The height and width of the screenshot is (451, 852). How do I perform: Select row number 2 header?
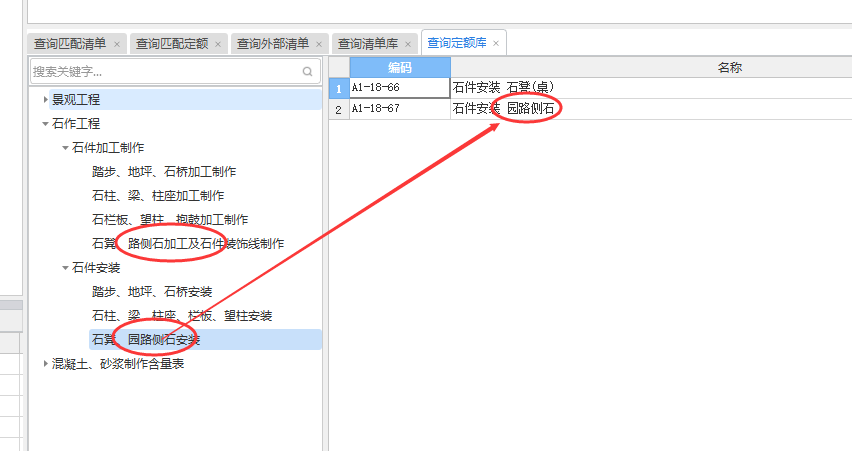pos(339,109)
